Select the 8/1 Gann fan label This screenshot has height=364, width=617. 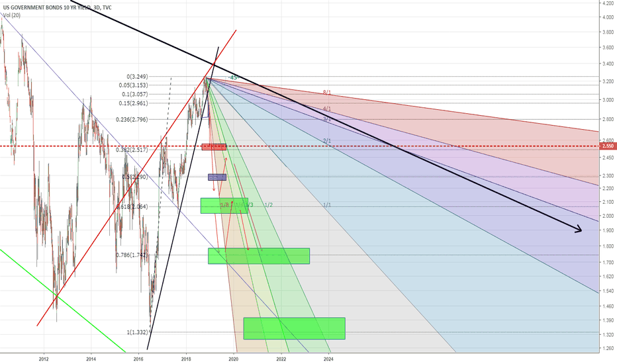[x=327, y=93]
